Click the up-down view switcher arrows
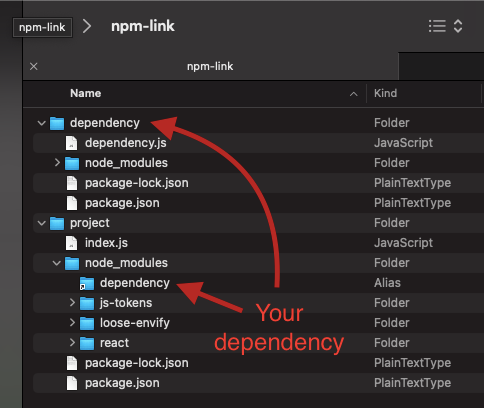This screenshot has height=408, width=484. point(458,26)
